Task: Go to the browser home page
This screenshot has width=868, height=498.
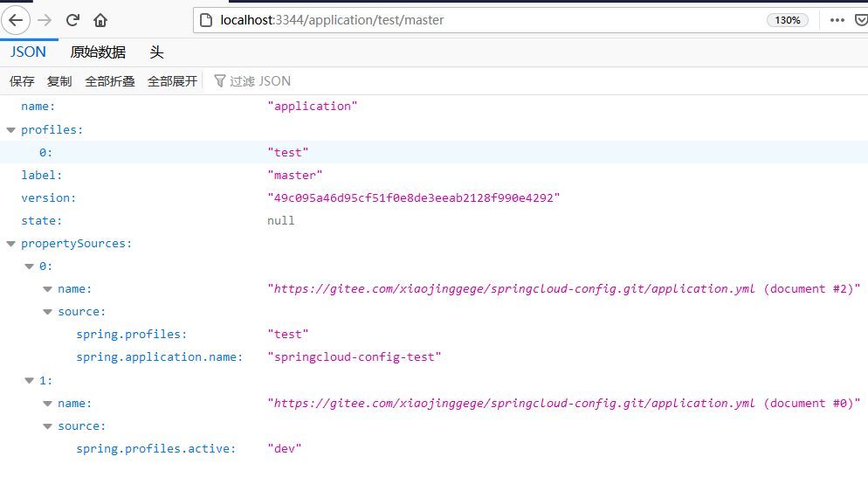Action: point(101,19)
